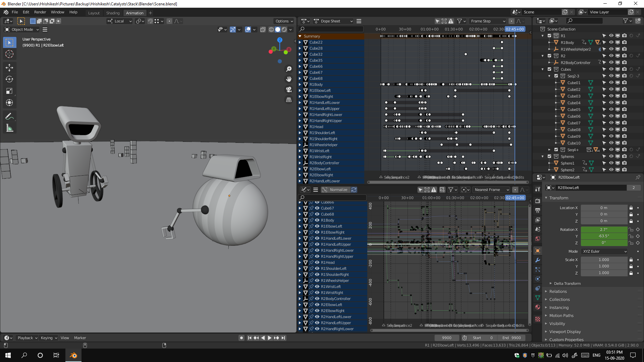Click the End frame field
This screenshot has width=644, height=362.
[x=512, y=338]
